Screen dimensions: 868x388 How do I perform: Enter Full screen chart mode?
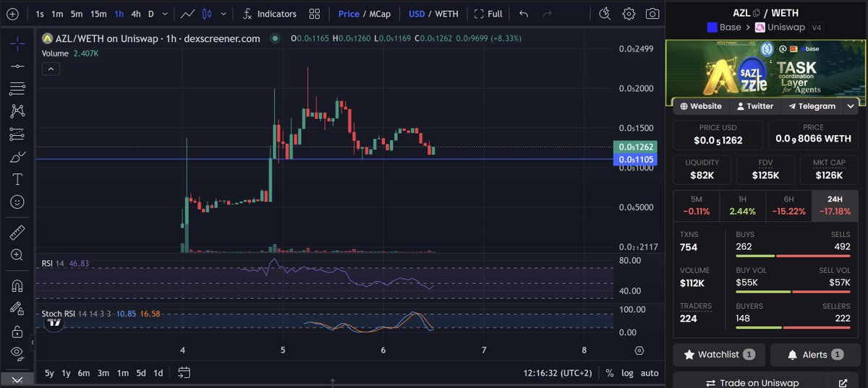click(488, 14)
